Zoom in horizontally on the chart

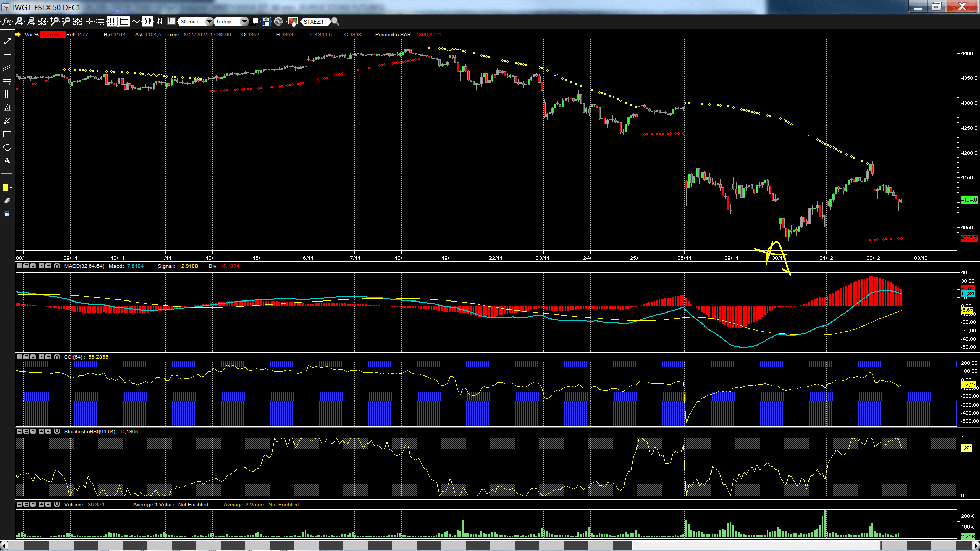point(19,21)
